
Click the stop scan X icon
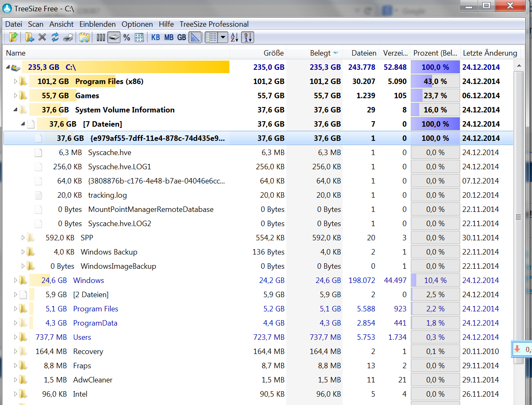click(x=42, y=37)
